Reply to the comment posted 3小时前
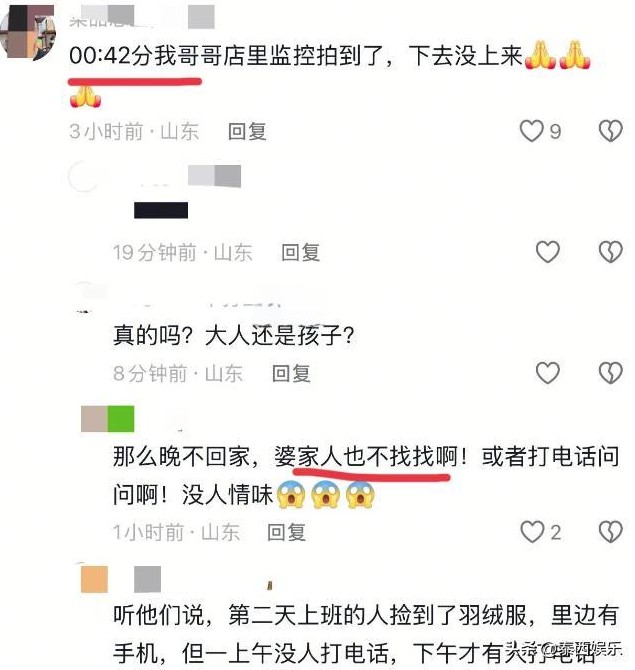 [x=247, y=131]
